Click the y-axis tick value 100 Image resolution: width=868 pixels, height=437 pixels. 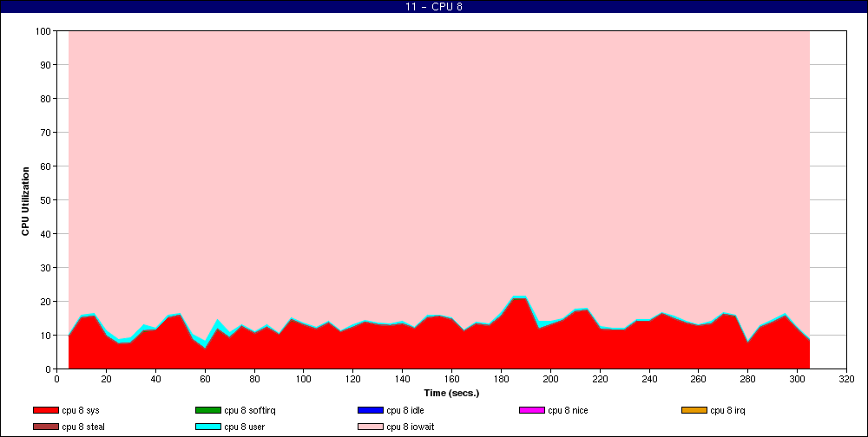(44, 31)
